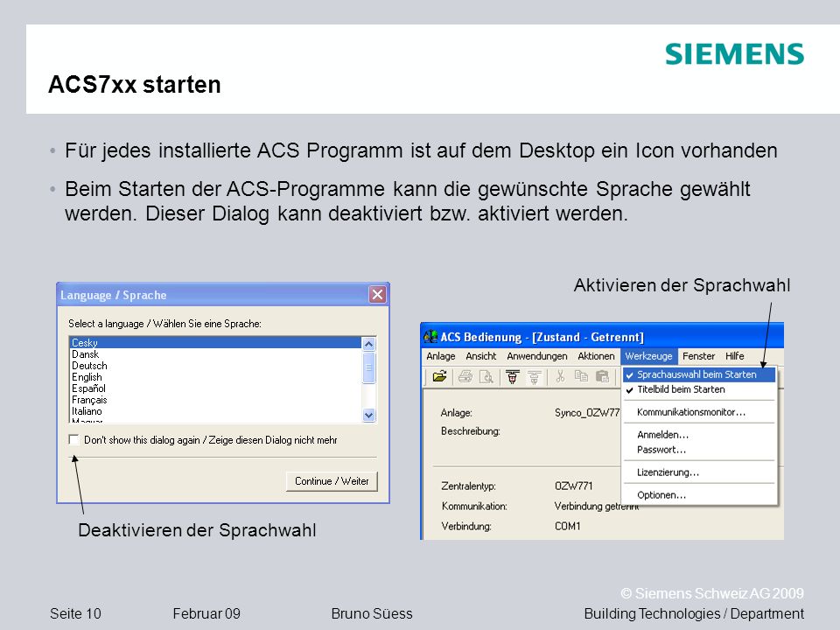
Task: Click the Continue / Weiter button
Action: coord(332,481)
